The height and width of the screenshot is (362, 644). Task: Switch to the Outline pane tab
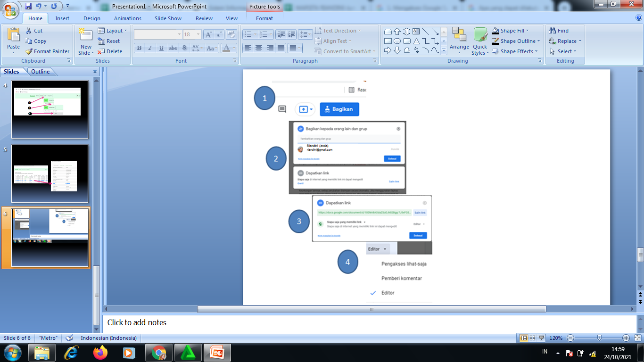[41, 72]
